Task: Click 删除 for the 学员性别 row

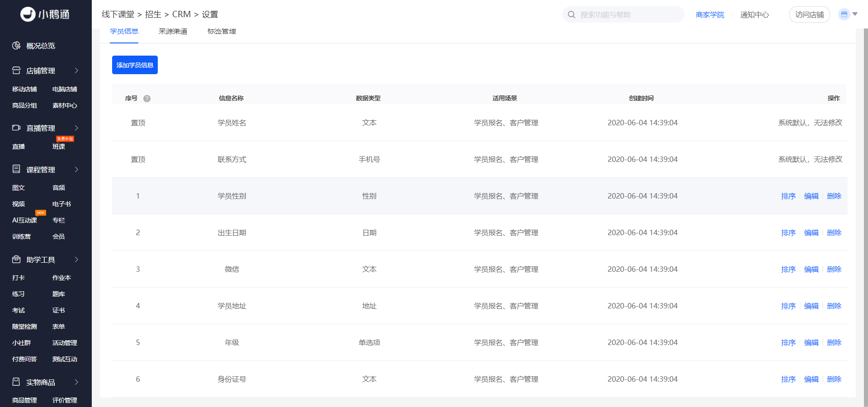Action: (x=834, y=196)
